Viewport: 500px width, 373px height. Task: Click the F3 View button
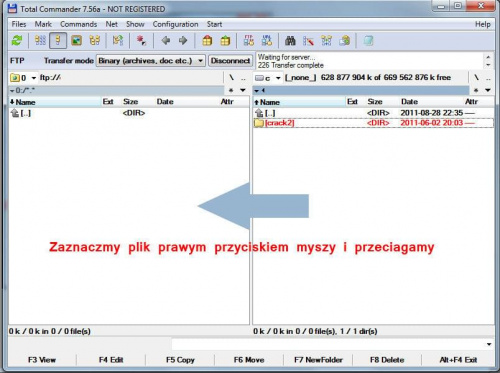(x=42, y=360)
